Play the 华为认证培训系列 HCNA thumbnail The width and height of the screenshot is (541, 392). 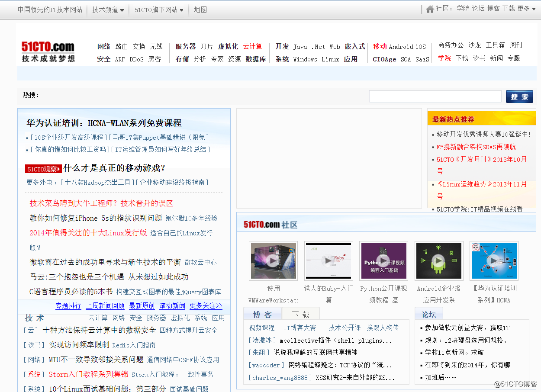pos(494,261)
